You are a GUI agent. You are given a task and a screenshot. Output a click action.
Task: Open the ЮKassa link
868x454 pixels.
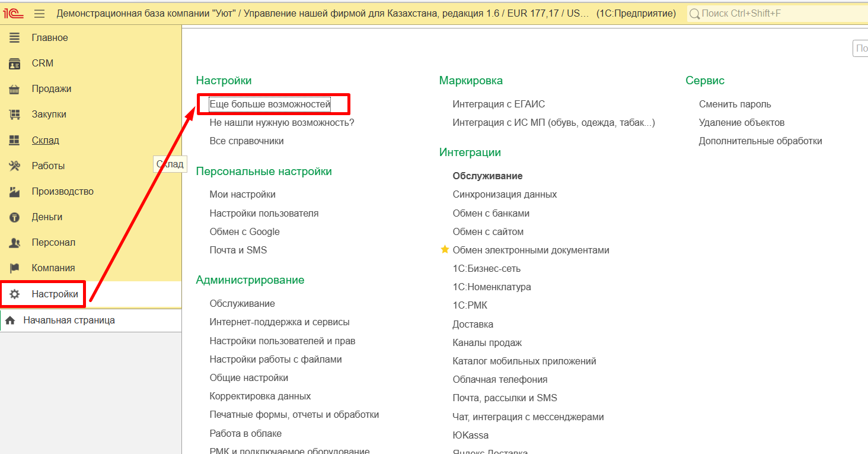tap(470, 436)
